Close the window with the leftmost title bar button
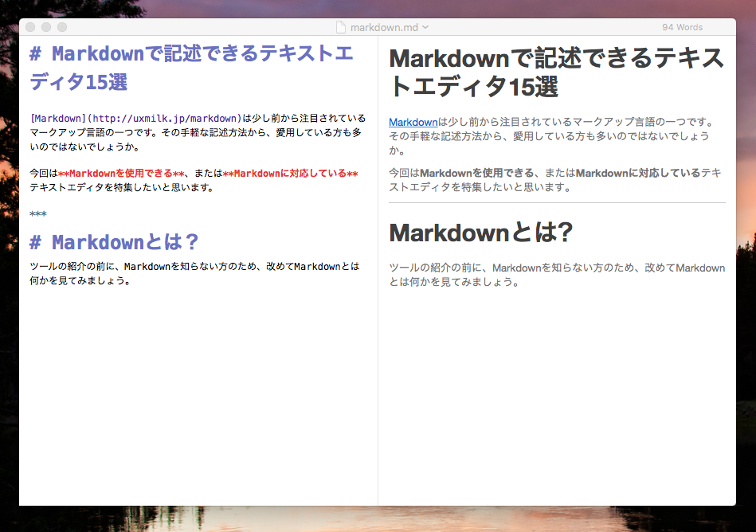Image resolution: width=756 pixels, height=532 pixels. [x=30, y=27]
